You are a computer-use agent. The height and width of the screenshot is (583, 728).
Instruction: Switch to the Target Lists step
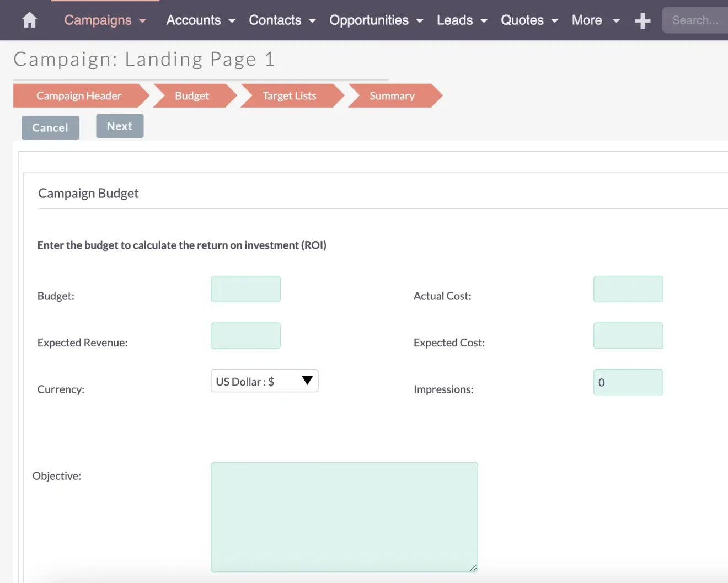[290, 95]
